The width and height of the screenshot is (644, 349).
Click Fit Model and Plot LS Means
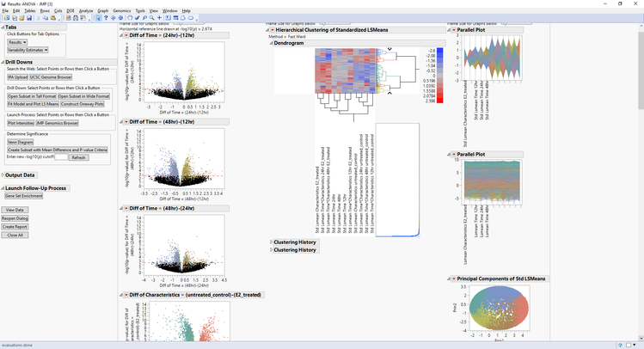tap(33, 104)
